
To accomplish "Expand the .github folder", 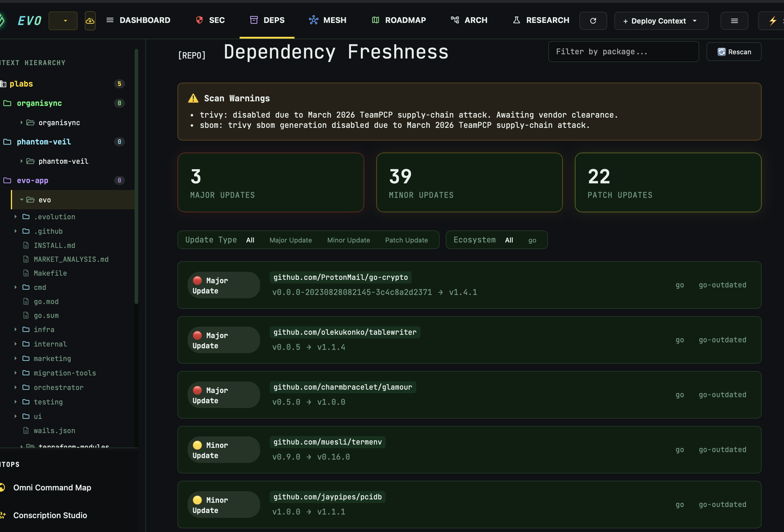I will [x=15, y=231].
